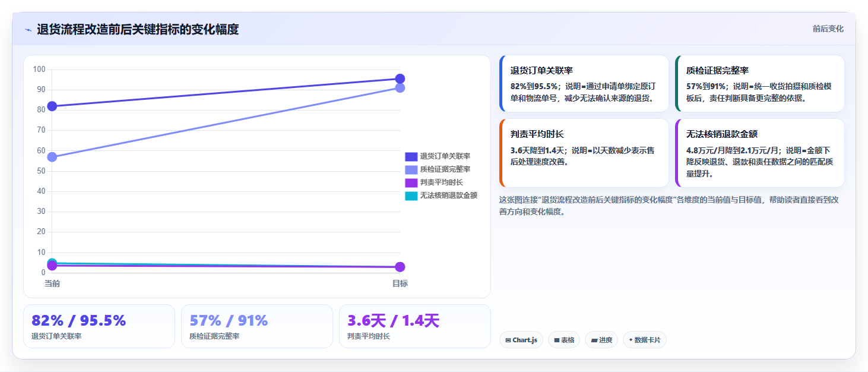Click the 进度 tag
Image resolution: width=868 pixels, height=372 pixels.
[x=601, y=340]
